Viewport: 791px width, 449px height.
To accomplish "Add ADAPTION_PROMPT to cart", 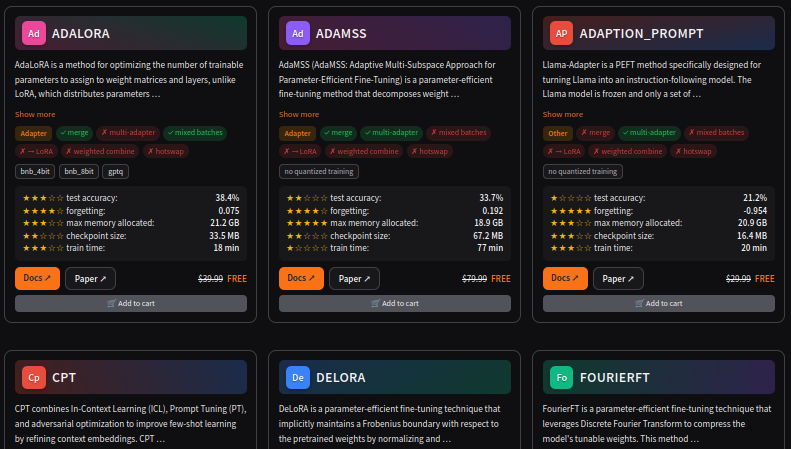I will [658, 303].
